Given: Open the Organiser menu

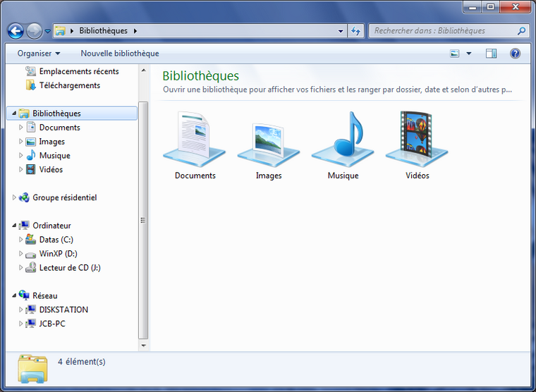Looking at the screenshot, I should pos(39,54).
